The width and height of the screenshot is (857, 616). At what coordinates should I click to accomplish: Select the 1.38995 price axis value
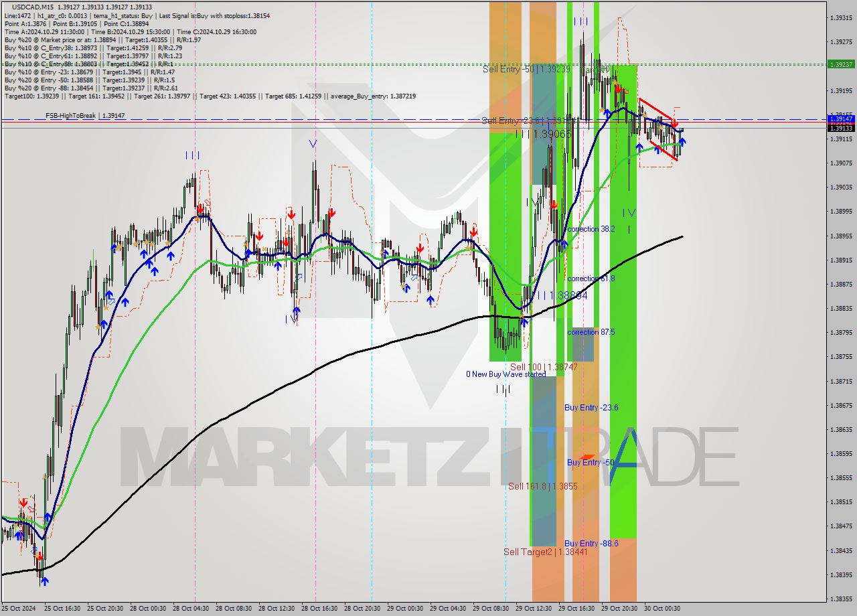click(x=842, y=211)
